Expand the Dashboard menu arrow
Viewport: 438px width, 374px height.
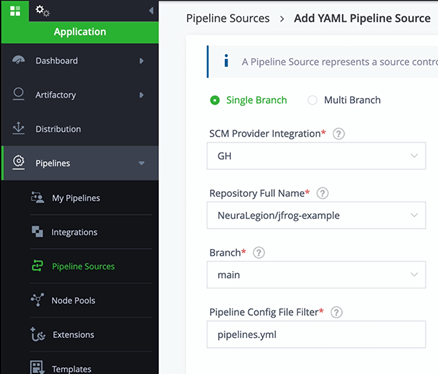(142, 61)
